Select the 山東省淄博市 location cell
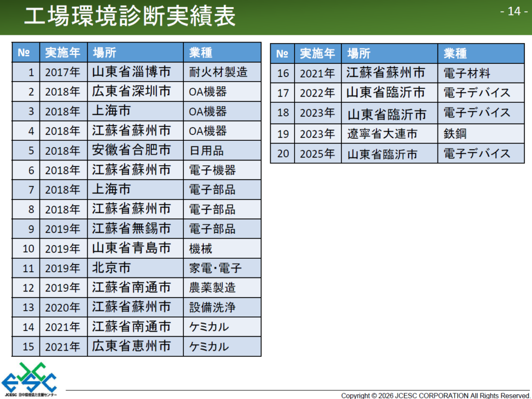532x399 pixels. [132, 72]
